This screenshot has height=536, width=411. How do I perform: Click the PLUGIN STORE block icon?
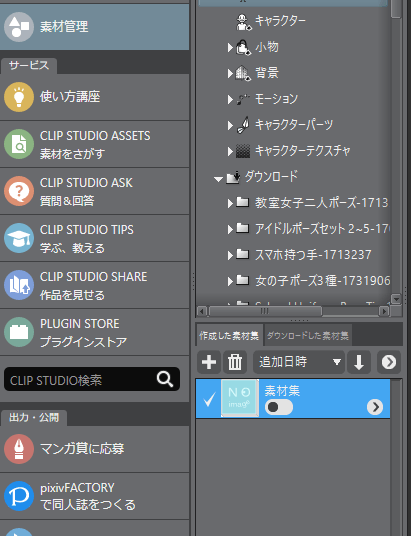[19, 332]
